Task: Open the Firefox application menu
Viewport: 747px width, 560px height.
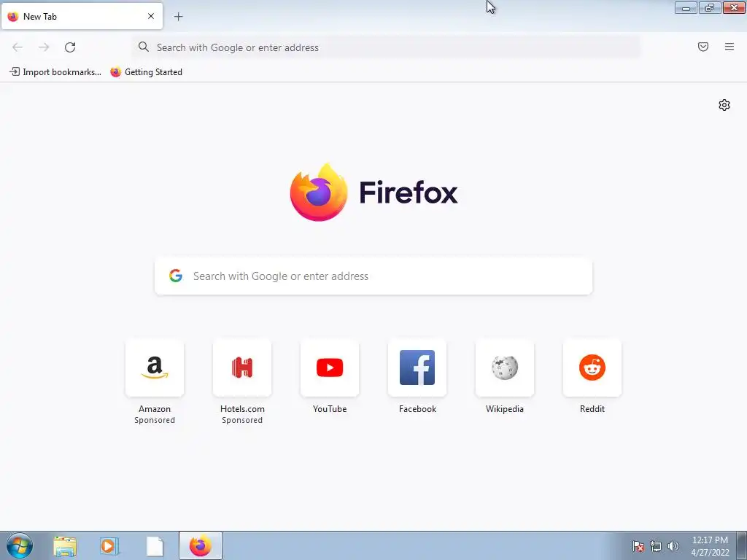Action: [729, 47]
